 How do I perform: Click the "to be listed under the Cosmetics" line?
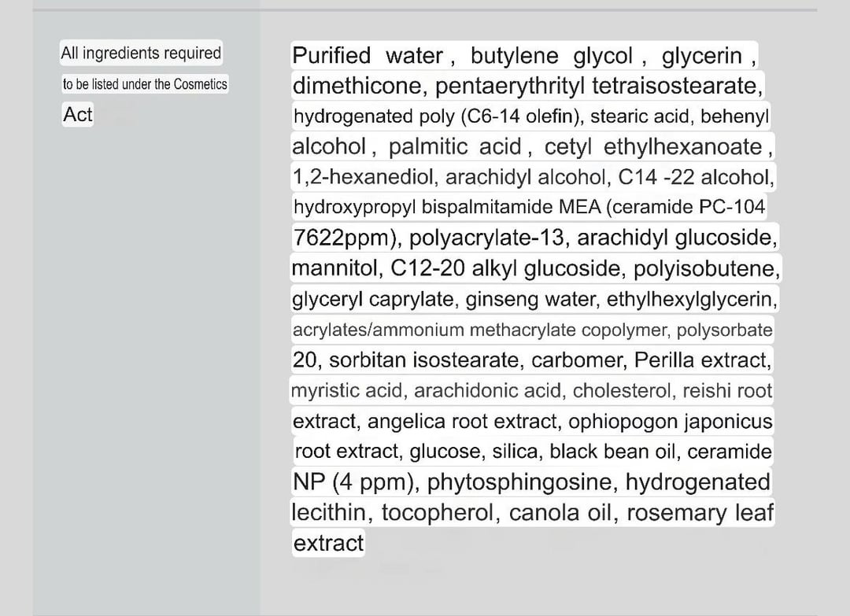pos(145,84)
